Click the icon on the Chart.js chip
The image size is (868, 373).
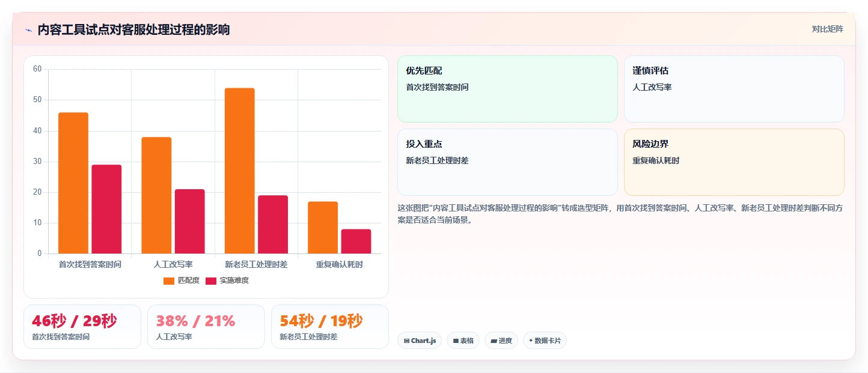(407, 341)
